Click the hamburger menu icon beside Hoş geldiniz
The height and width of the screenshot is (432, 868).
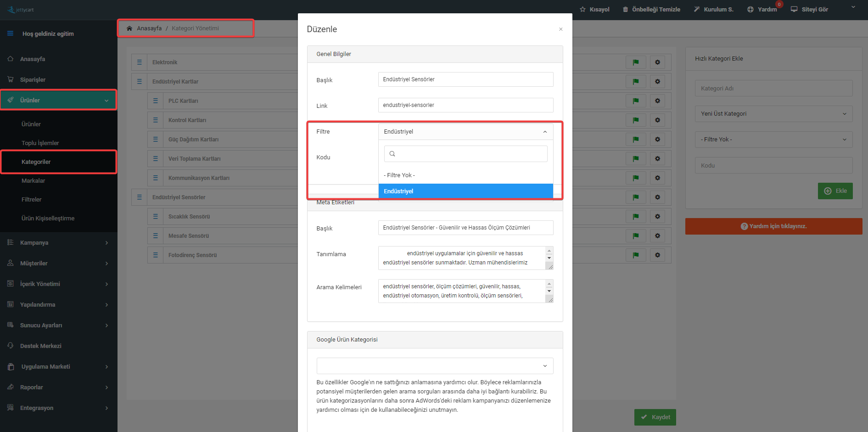point(10,34)
